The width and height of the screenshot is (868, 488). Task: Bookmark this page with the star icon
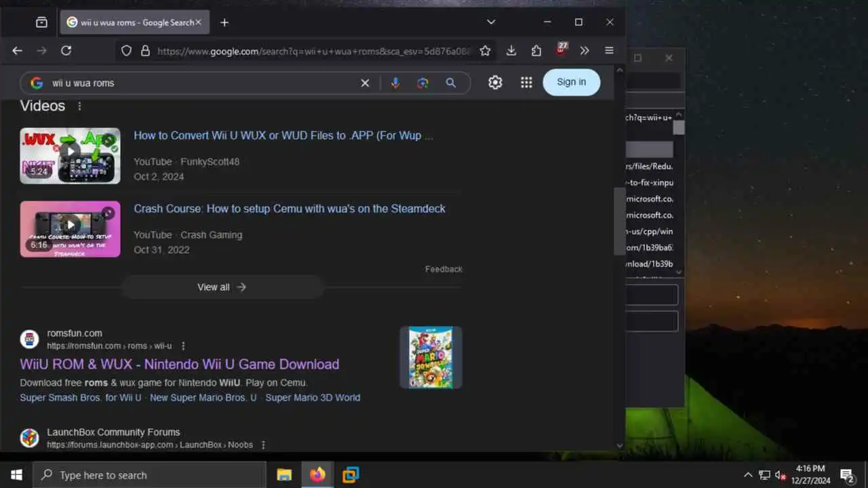(485, 51)
